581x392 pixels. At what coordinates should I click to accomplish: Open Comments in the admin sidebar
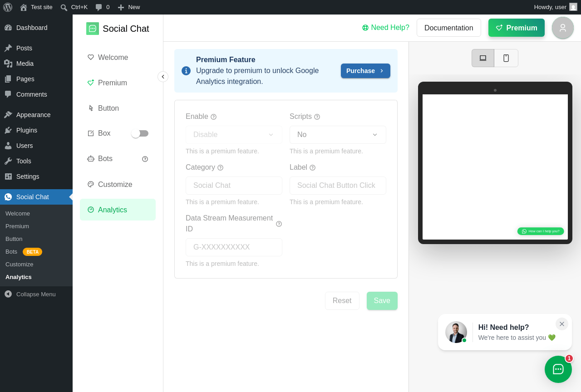pyautogui.click(x=36, y=94)
